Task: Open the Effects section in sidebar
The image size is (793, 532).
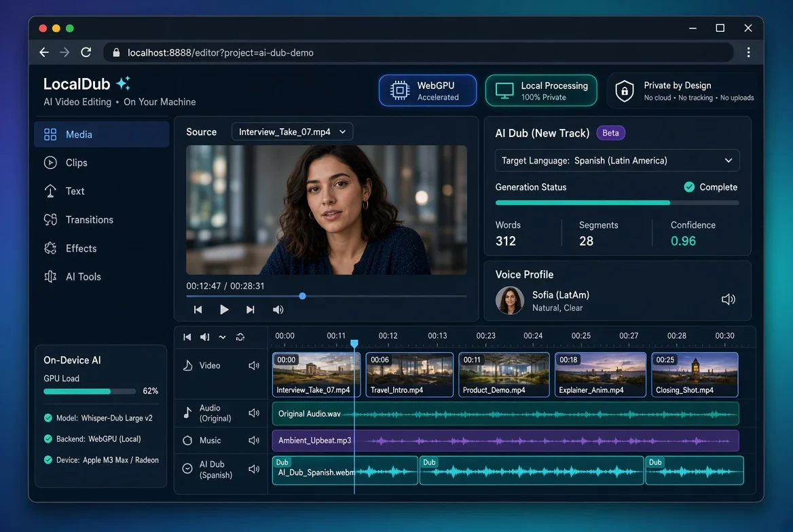Action: [101, 248]
